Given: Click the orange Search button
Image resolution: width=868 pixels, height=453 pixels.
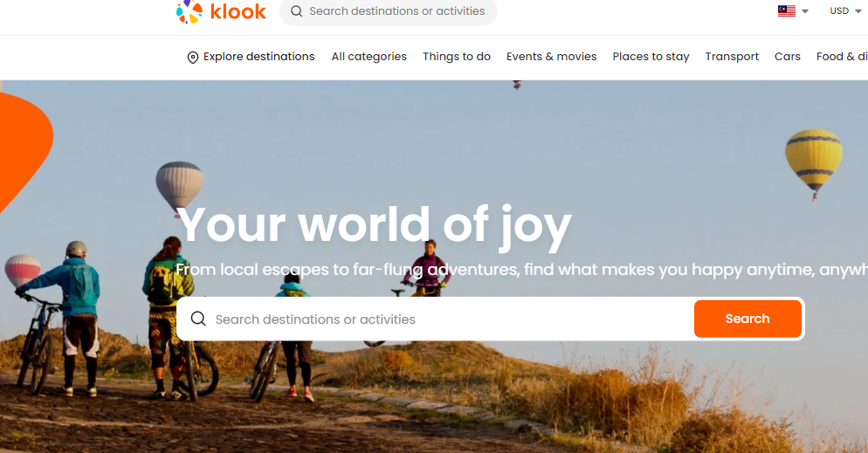Looking at the screenshot, I should point(747,319).
